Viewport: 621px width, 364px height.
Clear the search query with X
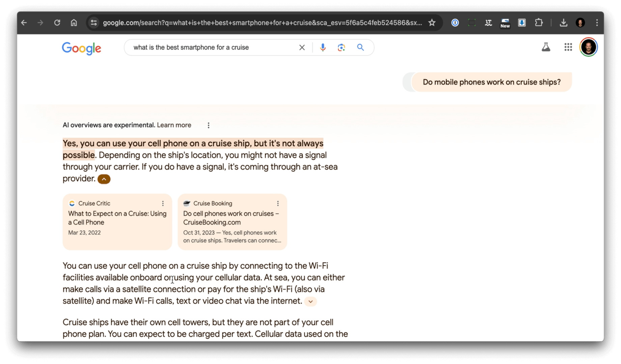(302, 48)
